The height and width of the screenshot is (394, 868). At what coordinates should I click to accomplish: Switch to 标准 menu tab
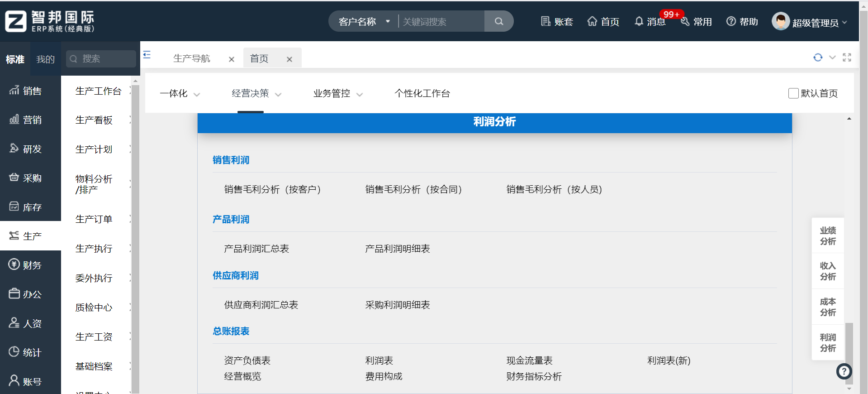pos(15,59)
